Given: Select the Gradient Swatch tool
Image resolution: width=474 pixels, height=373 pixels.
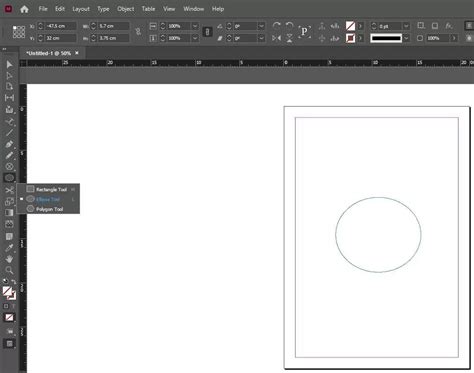Looking at the screenshot, I should tap(9, 212).
